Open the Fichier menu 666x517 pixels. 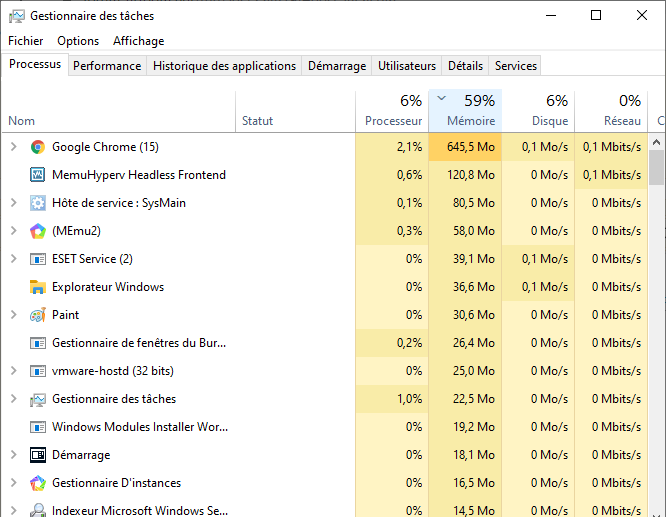click(x=25, y=41)
